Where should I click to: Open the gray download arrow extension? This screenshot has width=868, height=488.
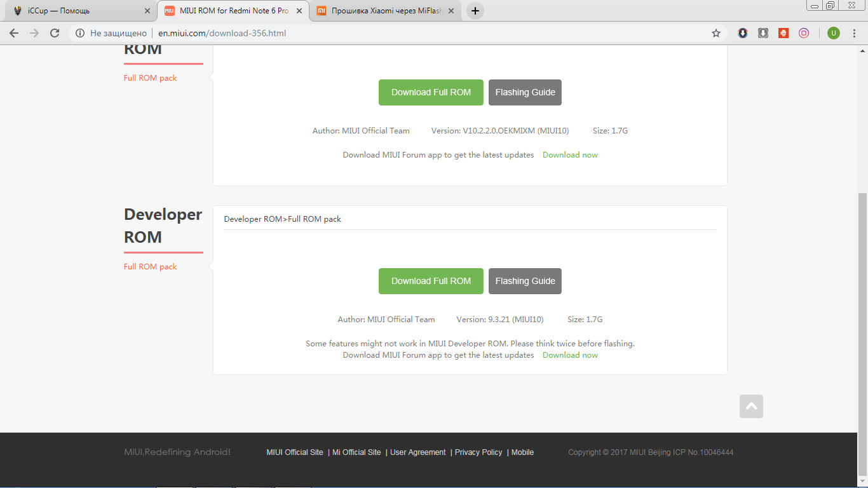[x=763, y=33]
